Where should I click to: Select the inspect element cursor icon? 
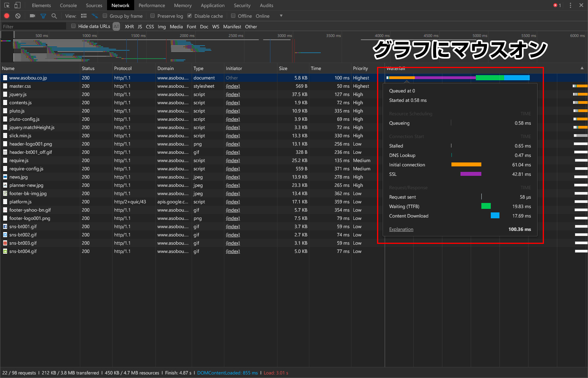pyautogui.click(x=7, y=6)
